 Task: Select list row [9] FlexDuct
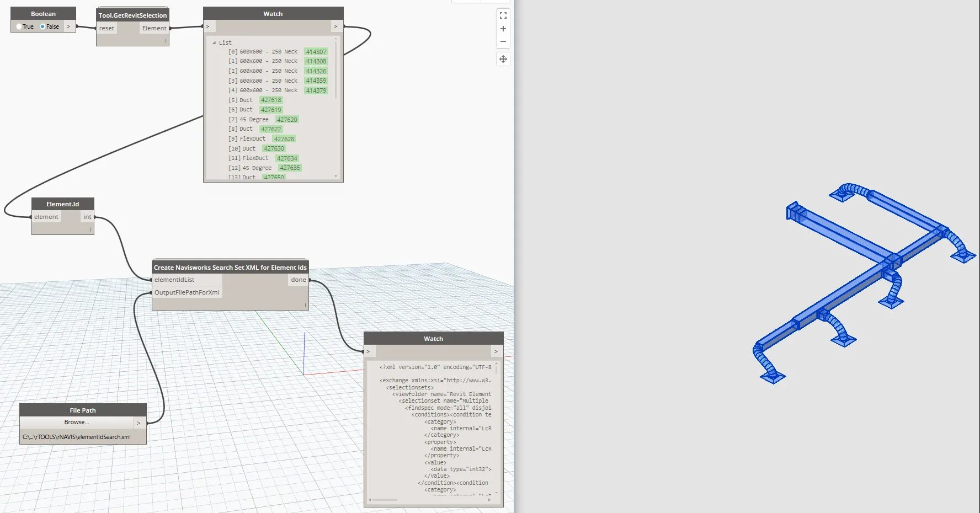tap(262, 139)
